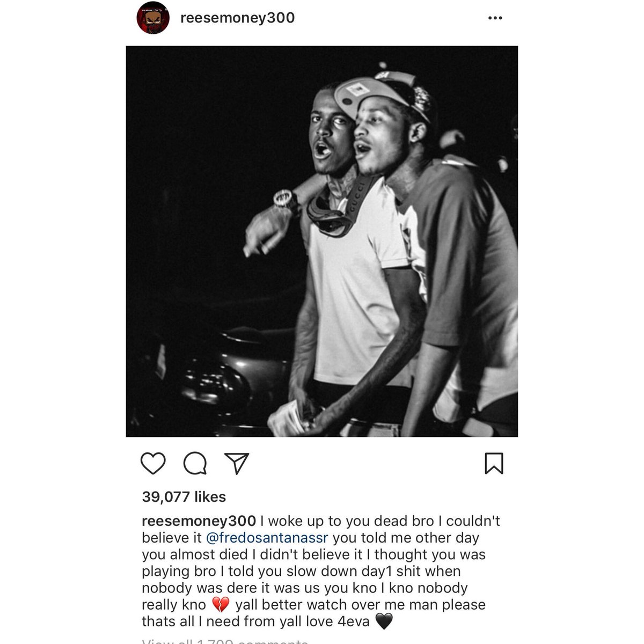The height and width of the screenshot is (644, 644).
Task: Click the black heart emoji ending the caption
Action: [384, 622]
